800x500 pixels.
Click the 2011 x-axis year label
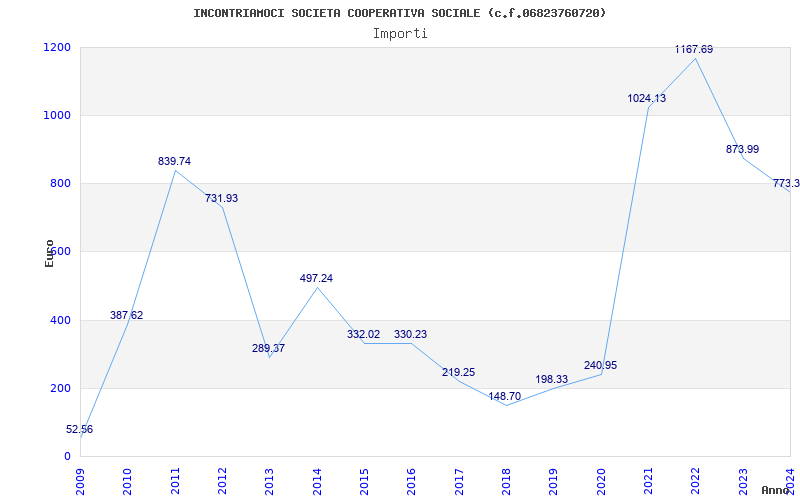click(x=175, y=482)
